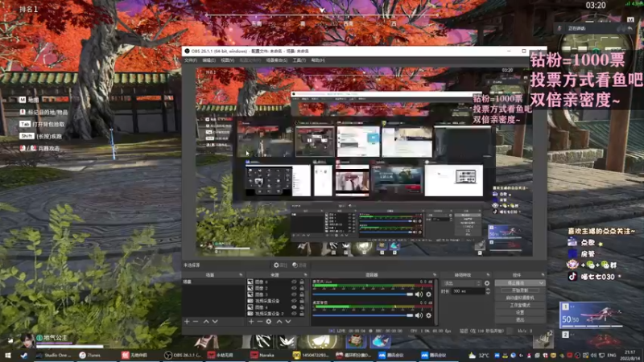The height and width of the screenshot is (362, 644).
Task: Pop out the 场景 dock panel icon
Action: (x=241, y=274)
